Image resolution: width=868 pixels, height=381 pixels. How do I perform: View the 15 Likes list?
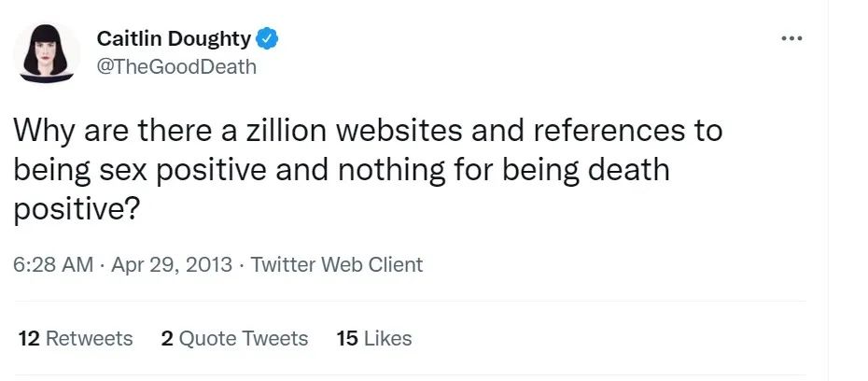click(373, 338)
